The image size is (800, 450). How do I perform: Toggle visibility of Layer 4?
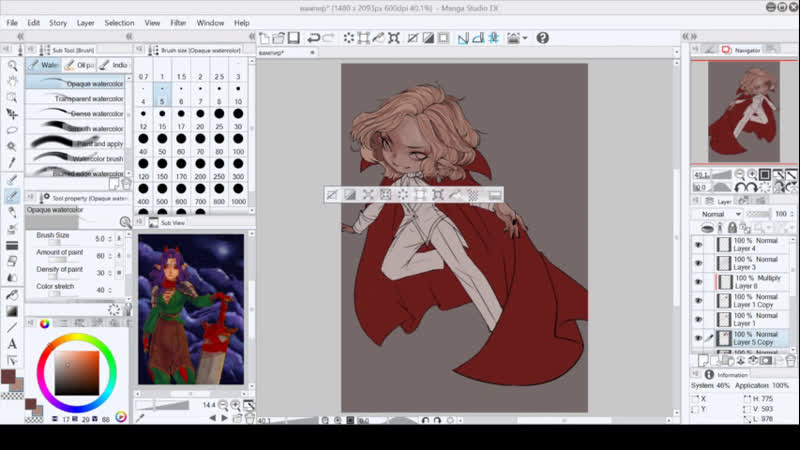tap(698, 245)
